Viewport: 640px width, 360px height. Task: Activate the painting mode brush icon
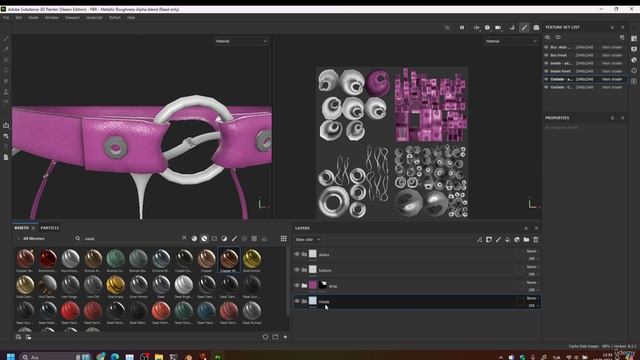[x=524, y=27]
